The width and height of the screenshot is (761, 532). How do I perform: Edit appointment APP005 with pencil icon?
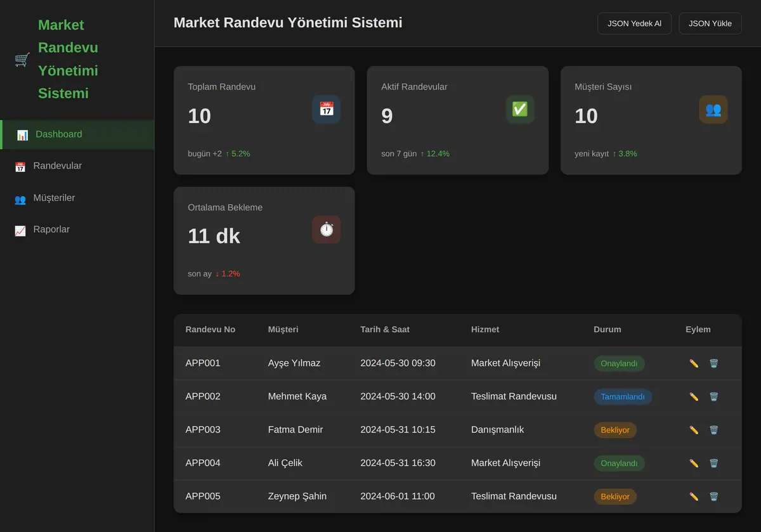[x=694, y=496]
